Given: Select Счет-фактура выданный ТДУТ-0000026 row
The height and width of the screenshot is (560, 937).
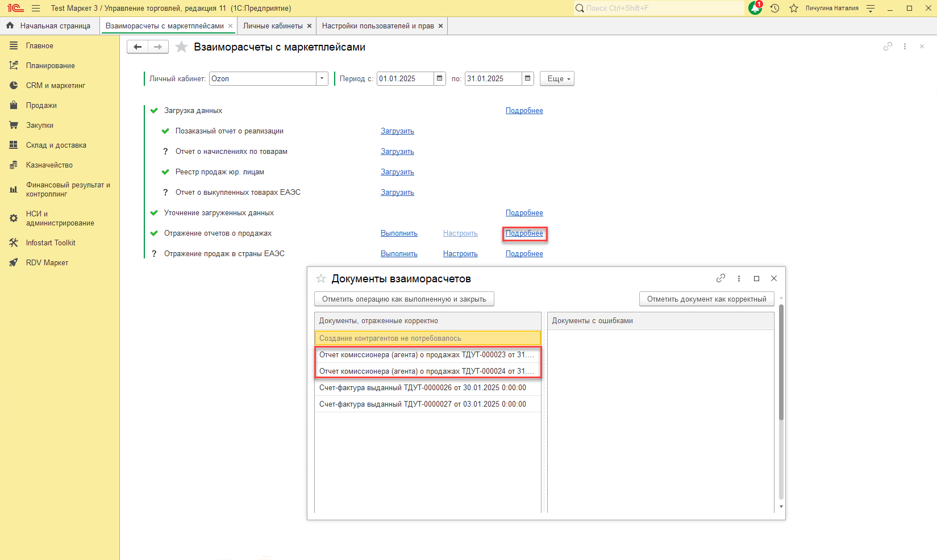Looking at the screenshot, I should pyautogui.click(x=422, y=388).
